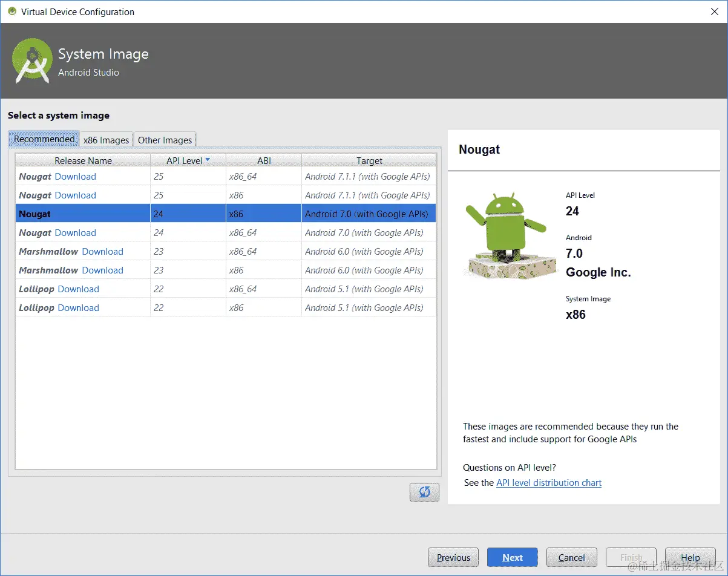
Task: Select the highlighted Nougat API 24 x86 row
Action: point(226,214)
